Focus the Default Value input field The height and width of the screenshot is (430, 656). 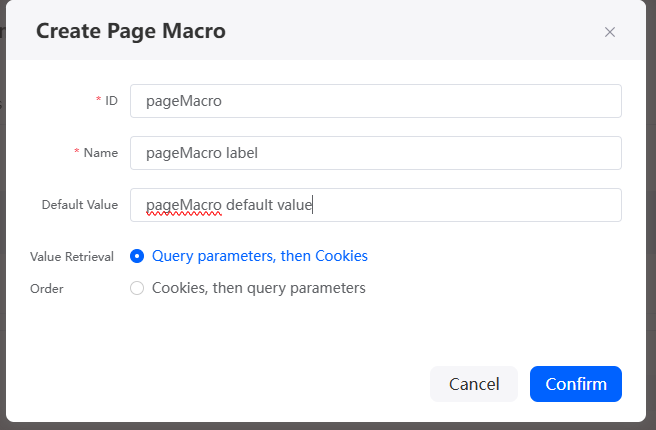[x=376, y=205]
